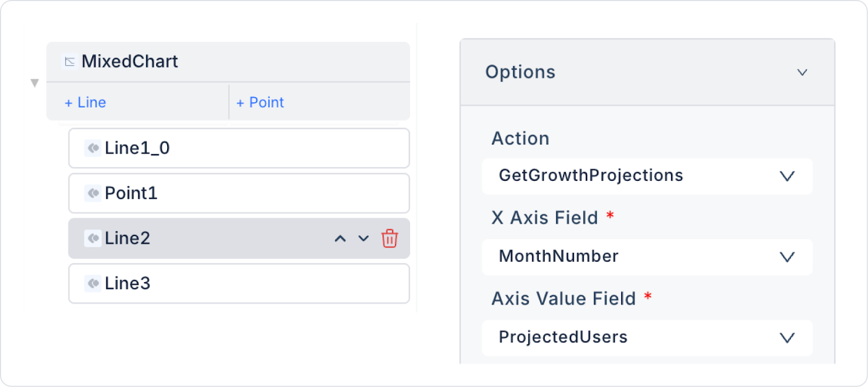Click the icon next to Line2
Screen dimensions: 868x387
93,238
